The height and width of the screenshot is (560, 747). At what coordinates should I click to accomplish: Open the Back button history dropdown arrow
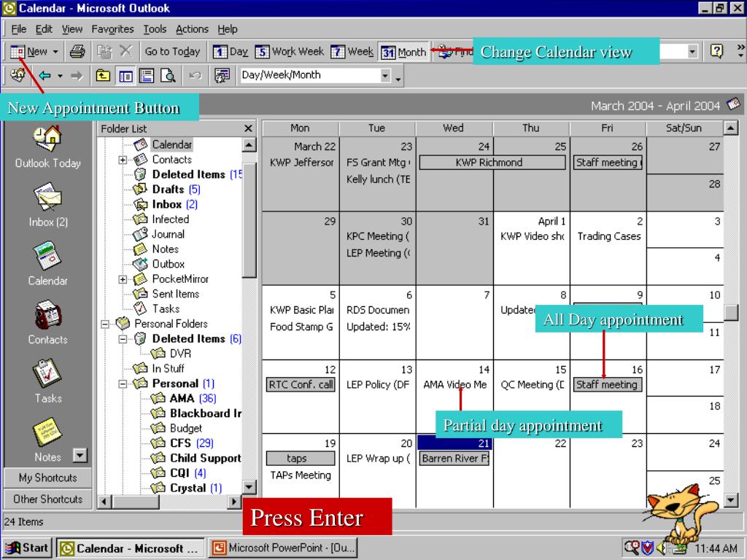(60, 76)
